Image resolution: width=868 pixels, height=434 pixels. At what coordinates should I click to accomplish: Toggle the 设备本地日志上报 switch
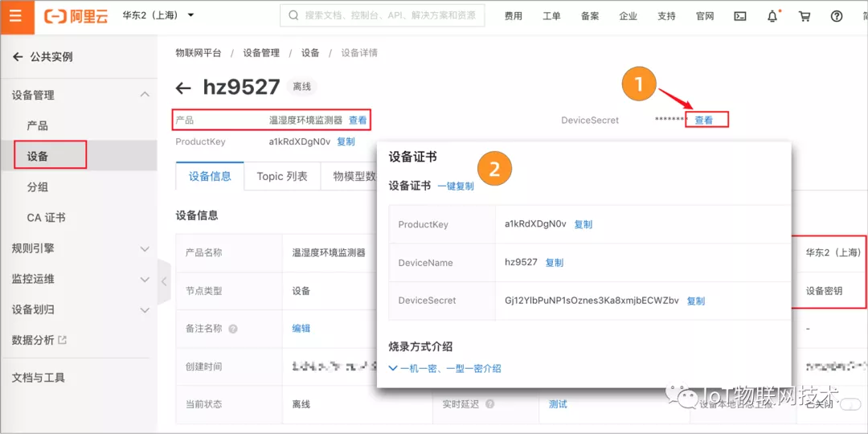point(850,405)
